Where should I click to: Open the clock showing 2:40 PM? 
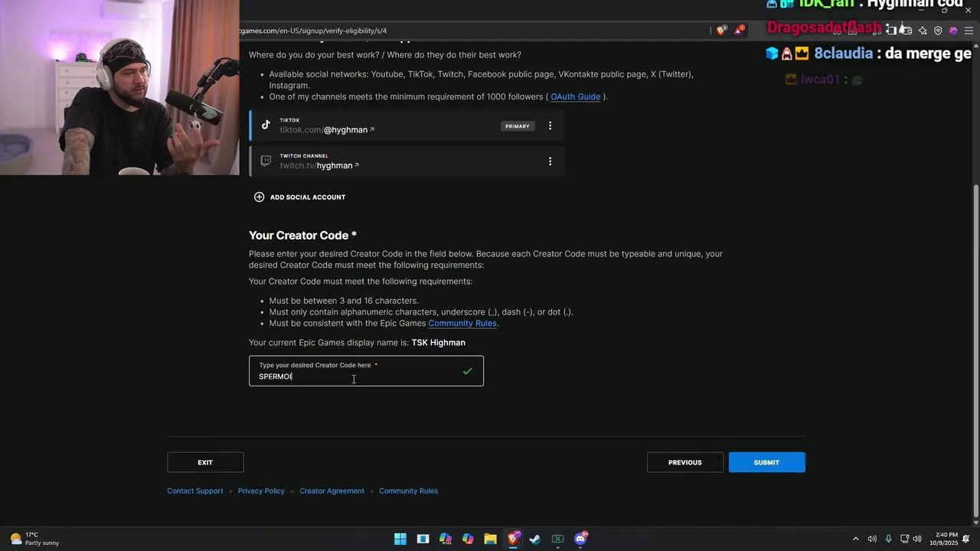click(944, 539)
